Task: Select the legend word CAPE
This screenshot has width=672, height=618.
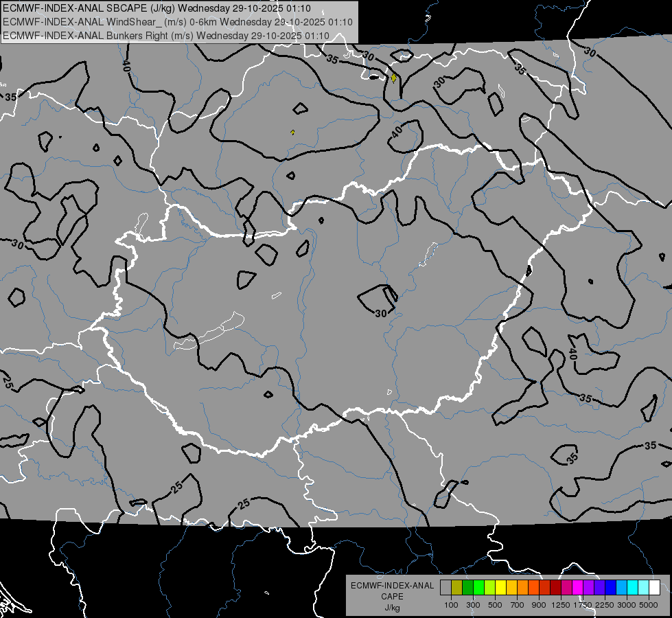Action: coord(392,597)
